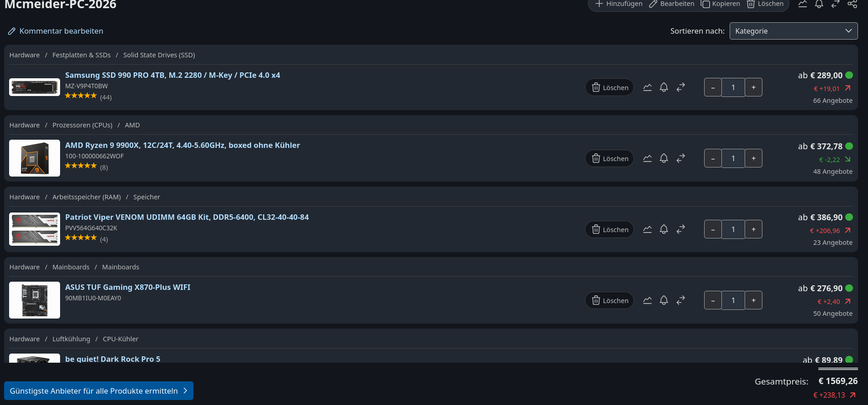
Task: Set price alert bell for Samsung SSD 990 PRO
Action: click(664, 87)
